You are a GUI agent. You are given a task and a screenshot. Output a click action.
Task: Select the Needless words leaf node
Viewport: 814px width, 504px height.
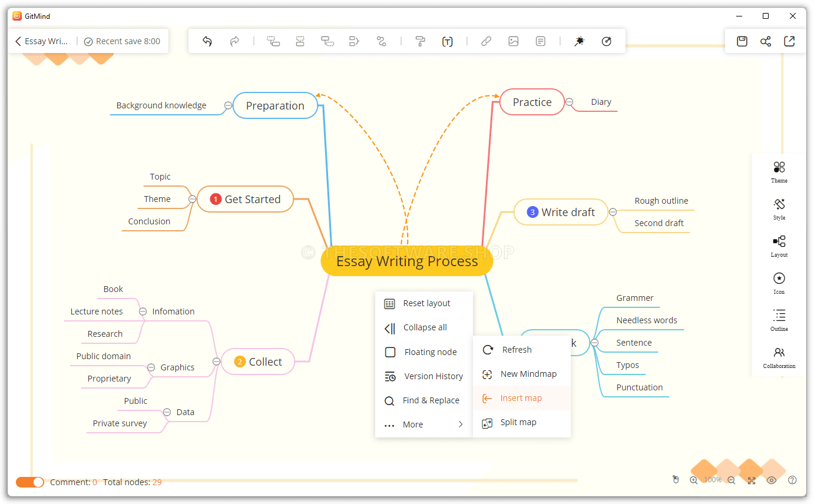click(x=647, y=320)
